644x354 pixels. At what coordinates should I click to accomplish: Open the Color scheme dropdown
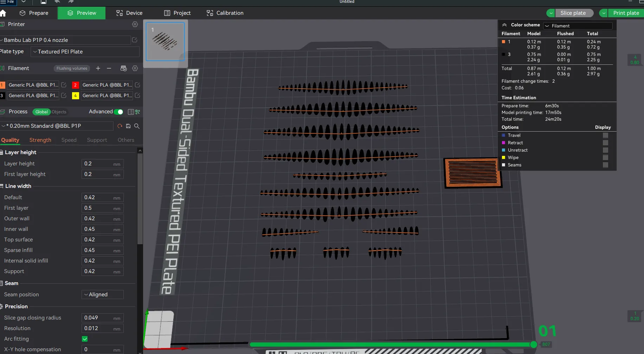point(578,26)
